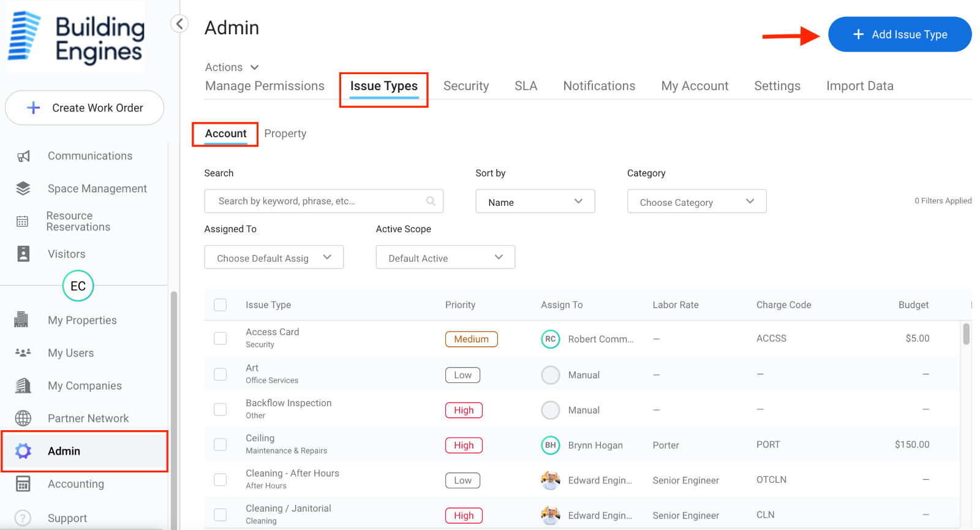Tick the Ceiling issue type checkbox
980x530 pixels.
[x=221, y=444]
